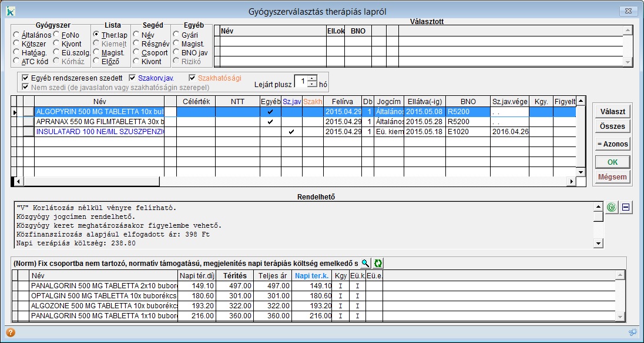Click the row selector box of the APRANAX row
The width and height of the screenshot is (644, 343).
29,121
